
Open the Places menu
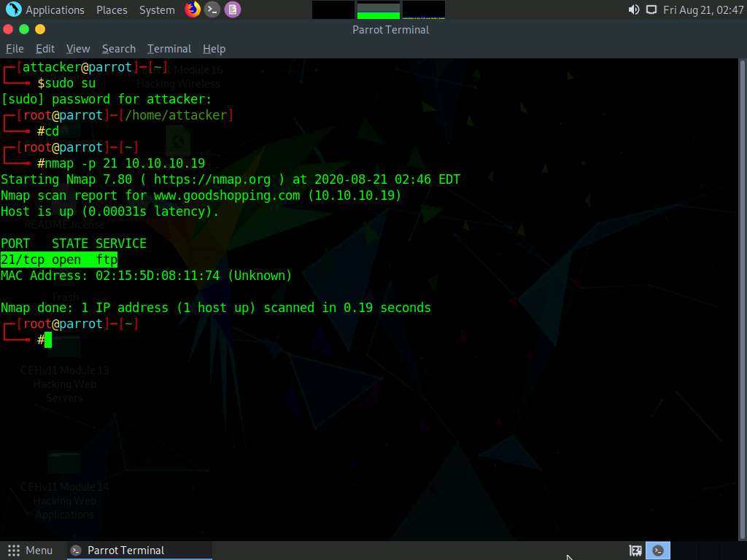point(112,10)
